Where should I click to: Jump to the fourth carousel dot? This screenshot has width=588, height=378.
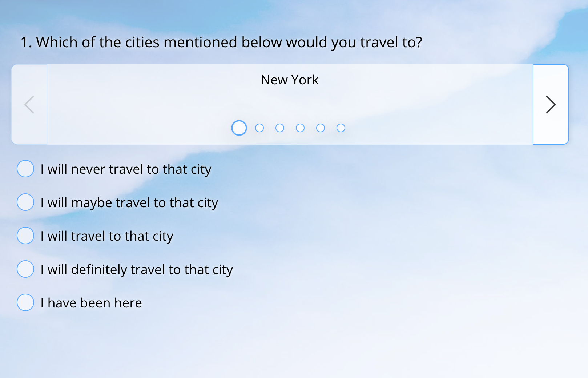[300, 128]
